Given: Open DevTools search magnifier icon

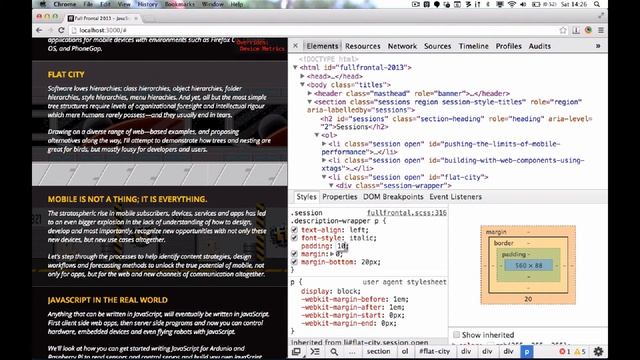Looking at the screenshot, I should (x=334, y=351).
